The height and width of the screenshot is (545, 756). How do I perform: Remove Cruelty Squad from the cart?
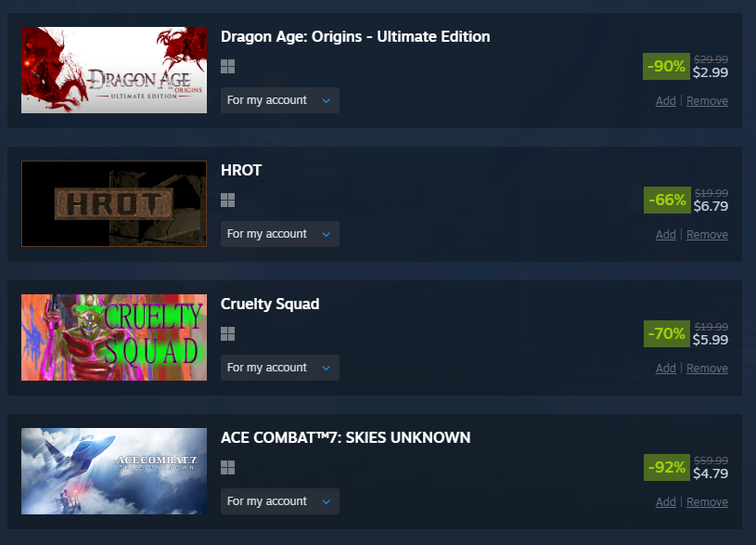click(x=707, y=369)
